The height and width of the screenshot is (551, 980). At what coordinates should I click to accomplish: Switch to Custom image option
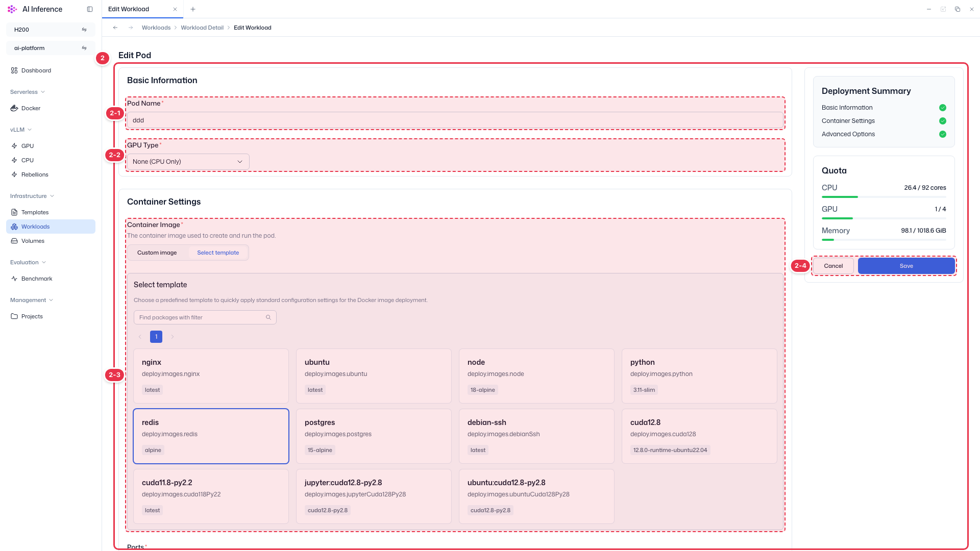click(x=157, y=253)
